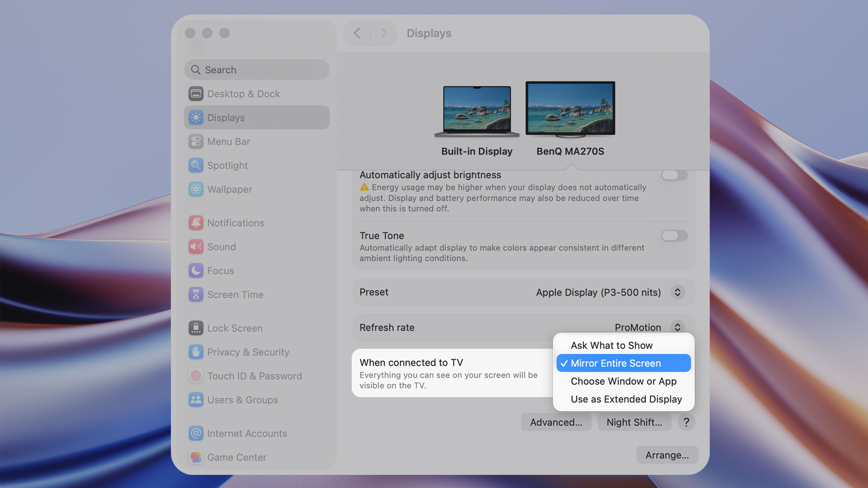Open Sound settings label
868x488 pixels.
[221, 247]
